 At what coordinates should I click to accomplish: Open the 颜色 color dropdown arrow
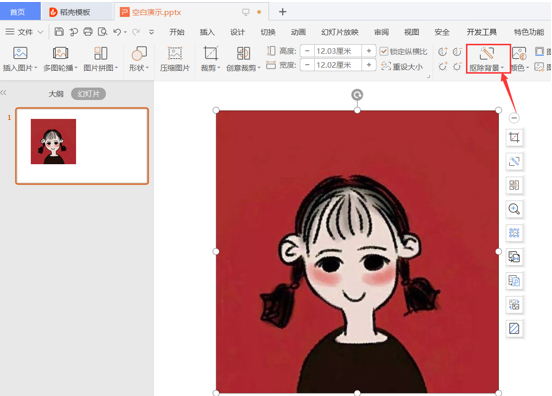pos(527,68)
